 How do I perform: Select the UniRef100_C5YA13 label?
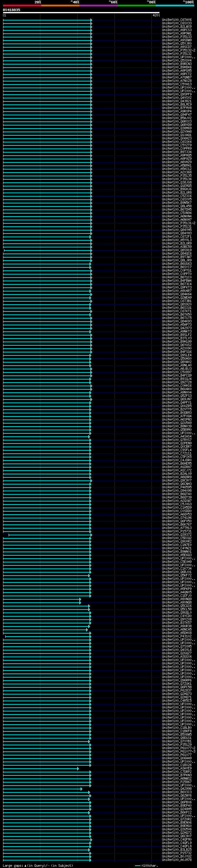coord(177,84)
